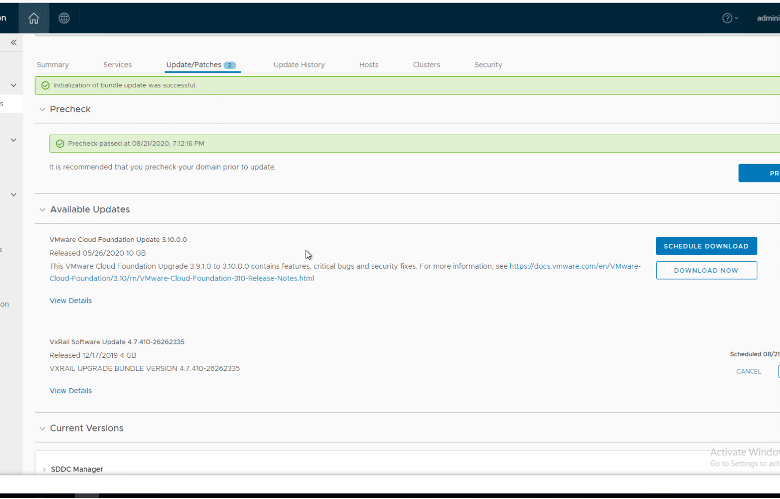Select text 'Released 12/17/2019 4 GB'
Viewport: 780px width, 499px height.
pyautogui.click(x=93, y=355)
